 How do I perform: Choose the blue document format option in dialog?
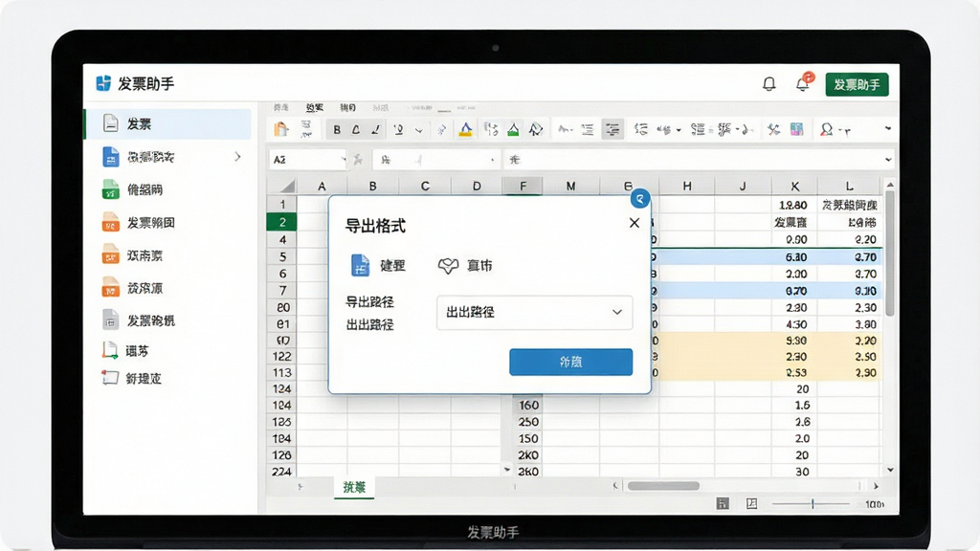[378, 266]
